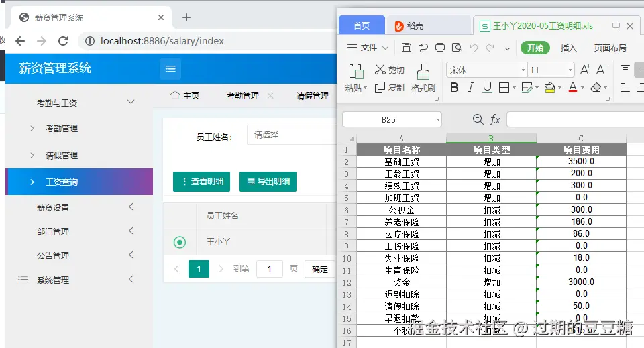Viewport: 644px width, 348px height.
Task: Collapse the 考勤与工资 sidebar group
Action: point(131,102)
